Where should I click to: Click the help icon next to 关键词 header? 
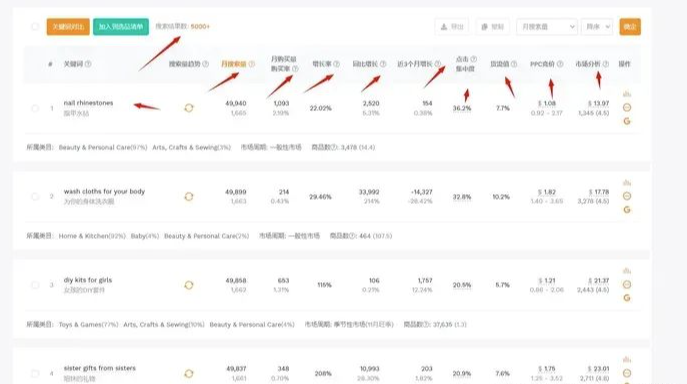coord(88,64)
